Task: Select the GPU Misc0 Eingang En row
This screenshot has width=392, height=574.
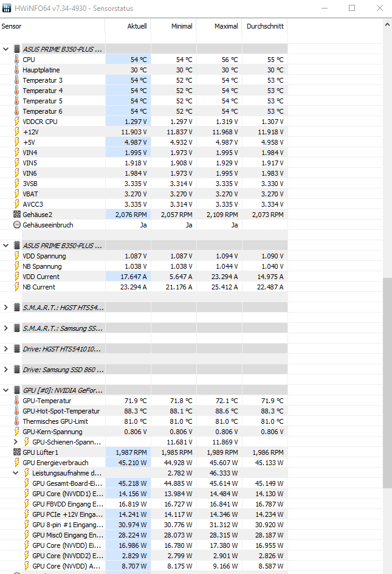Action: 143,535
